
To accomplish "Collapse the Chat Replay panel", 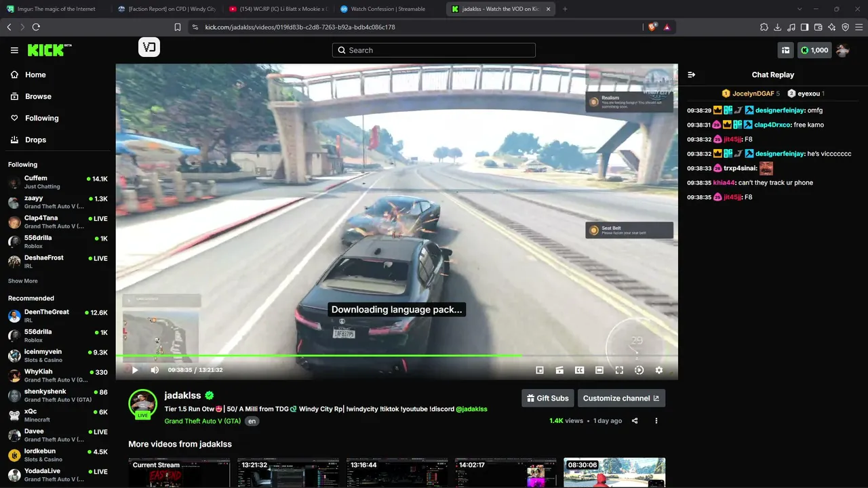I will click(x=692, y=75).
